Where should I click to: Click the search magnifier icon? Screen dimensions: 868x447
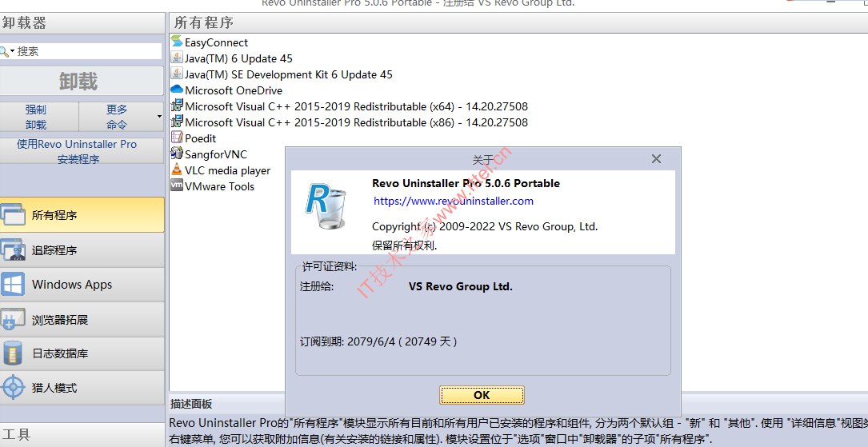[x=4, y=51]
